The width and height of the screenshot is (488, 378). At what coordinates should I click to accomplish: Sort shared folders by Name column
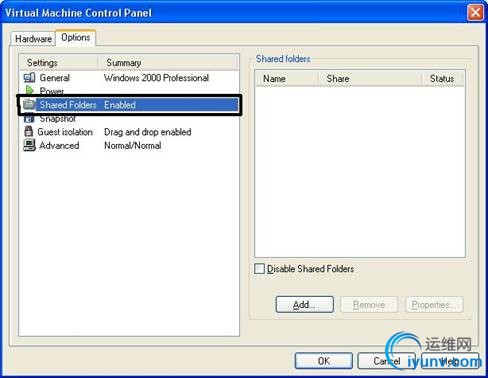[x=287, y=79]
